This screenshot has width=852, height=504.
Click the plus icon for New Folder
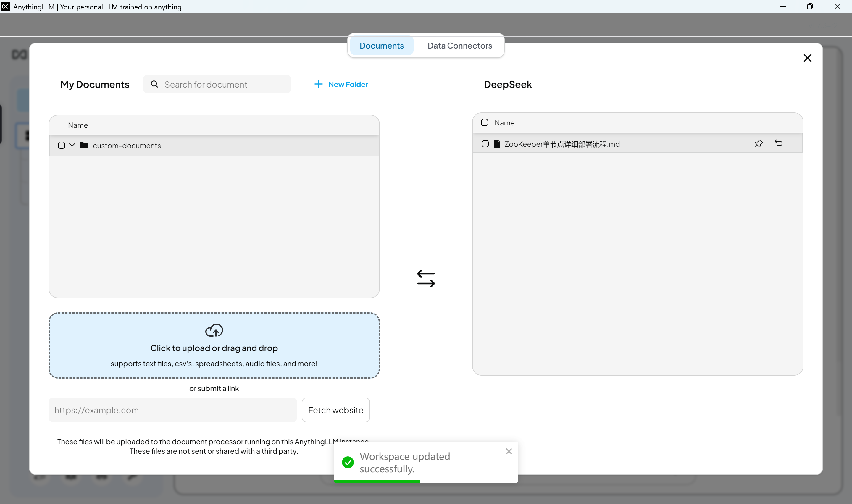[x=318, y=84]
